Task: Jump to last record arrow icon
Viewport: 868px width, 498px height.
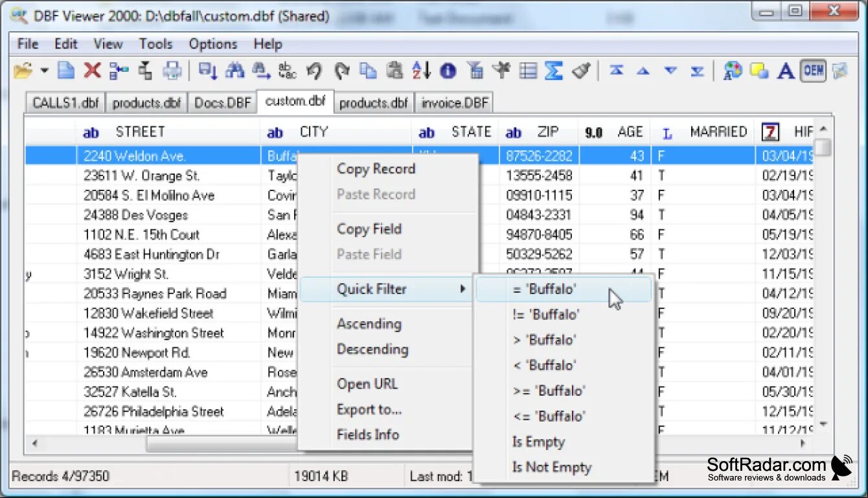Action: [697, 71]
